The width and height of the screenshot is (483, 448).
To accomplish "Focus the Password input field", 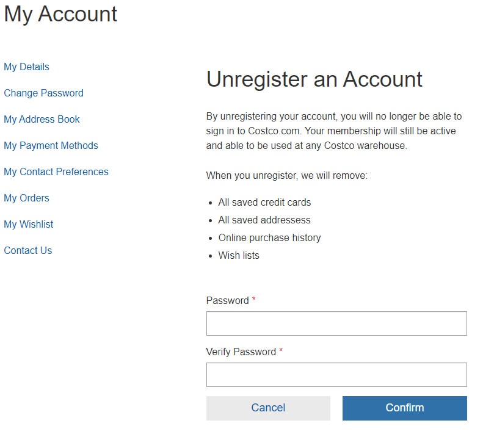I will (336, 323).
